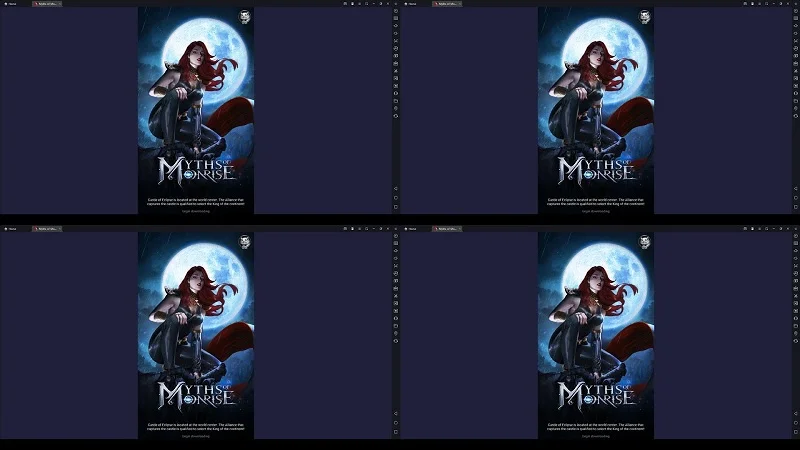Click Castle of Finlynar tip text, top-left game
The width and height of the screenshot is (800, 450).
coord(196,202)
